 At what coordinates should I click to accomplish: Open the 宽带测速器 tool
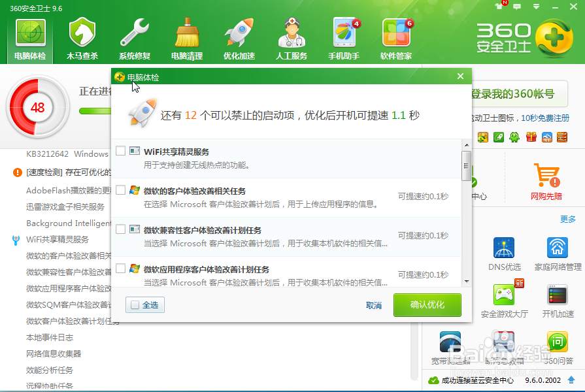pyautogui.click(x=451, y=348)
